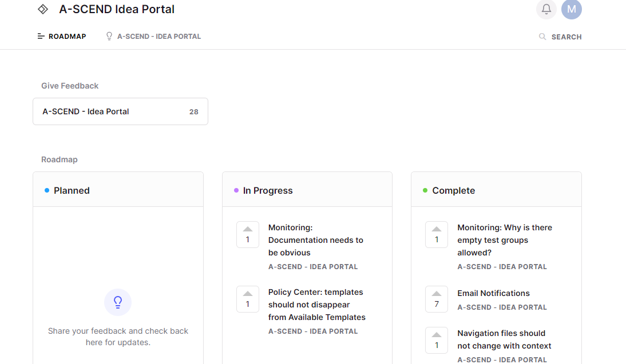
Task: Upvote the "Email Notifications" idea
Action: pyautogui.click(x=436, y=299)
